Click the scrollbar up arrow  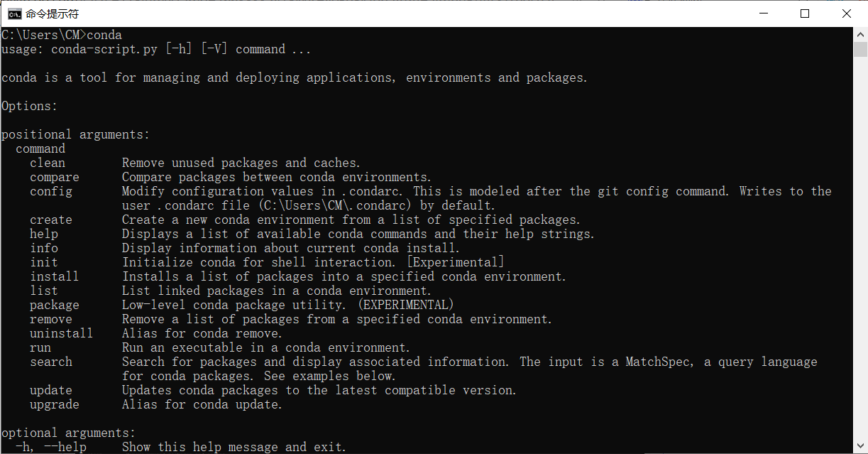[x=860, y=33]
